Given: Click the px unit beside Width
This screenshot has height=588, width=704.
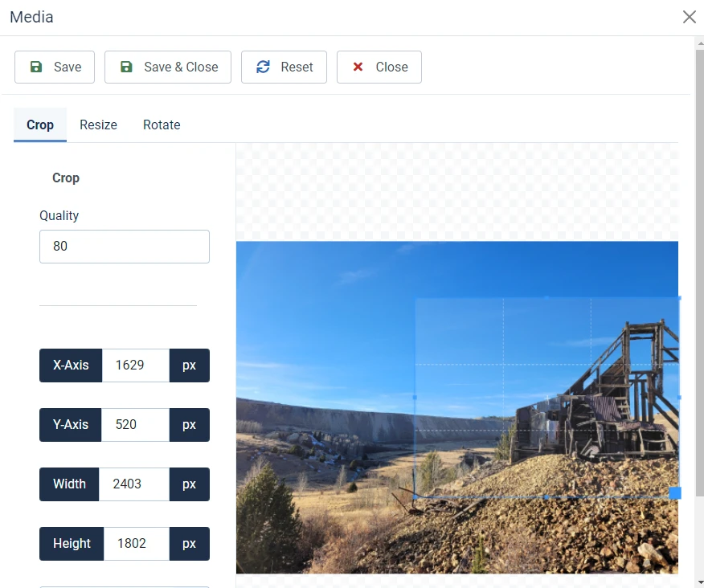Looking at the screenshot, I should pyautogui.click(x=190, y=484).
